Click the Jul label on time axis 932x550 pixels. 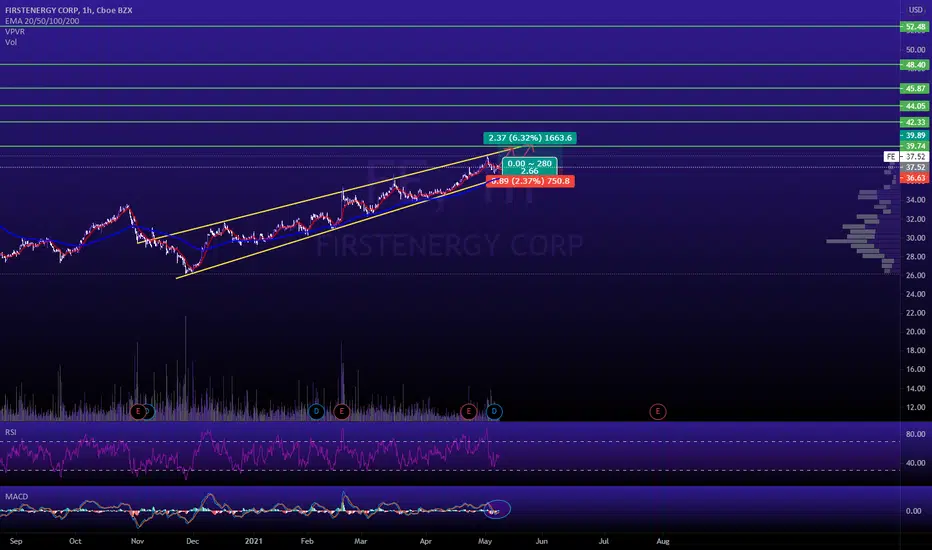(x=604, y=541)
